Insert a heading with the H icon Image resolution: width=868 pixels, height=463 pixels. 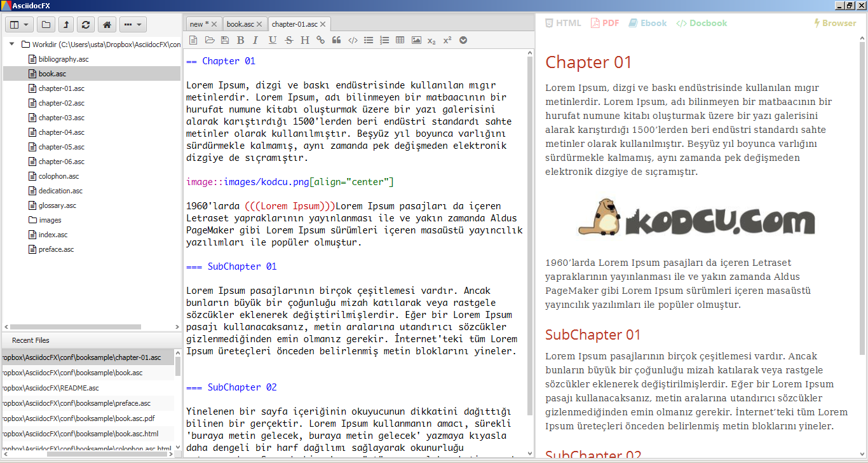tap(305, 40)
